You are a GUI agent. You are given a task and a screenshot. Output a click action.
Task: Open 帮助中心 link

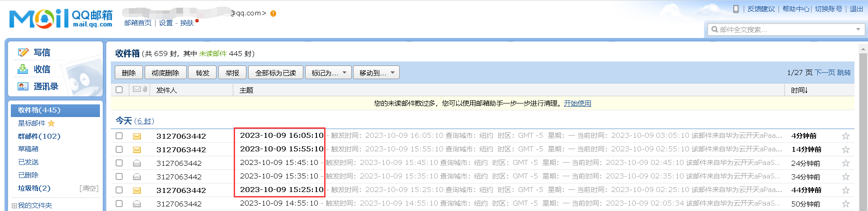point(796,9)
